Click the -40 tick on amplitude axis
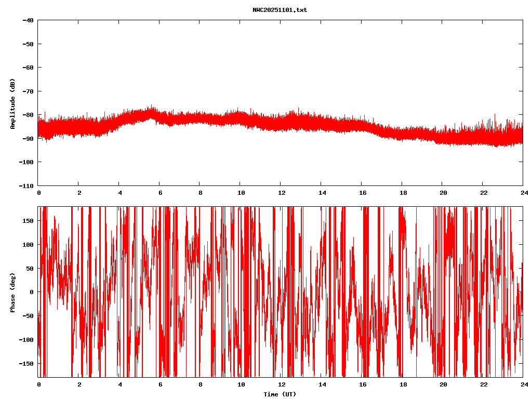This screenshot has height=399, width=532. (28, 20)
